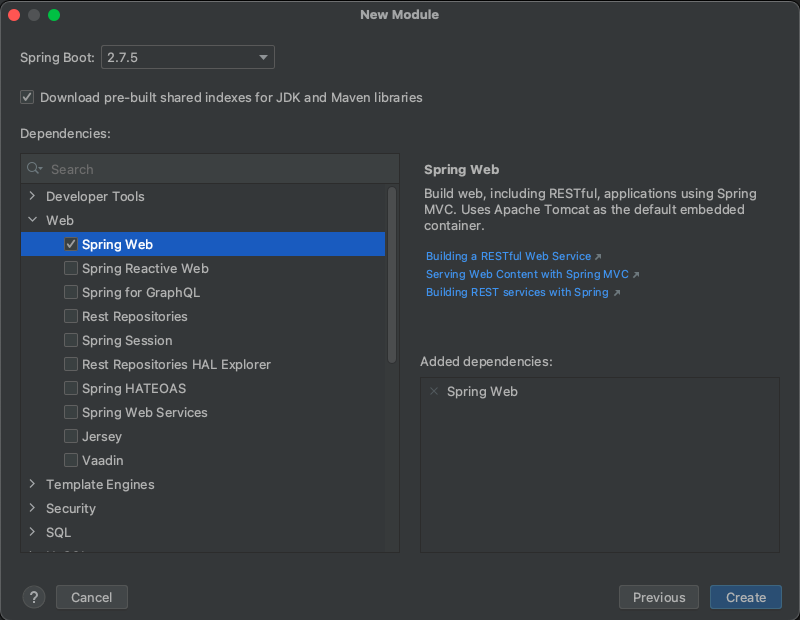Go back with the Previous button

point(659,597)
